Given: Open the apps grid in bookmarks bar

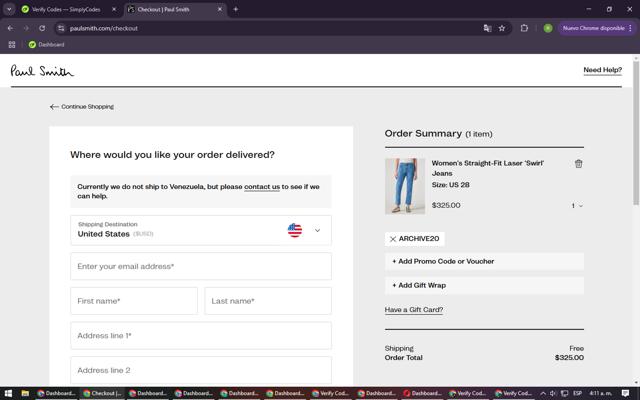Looking at the screenshot, I should [12, 44].
